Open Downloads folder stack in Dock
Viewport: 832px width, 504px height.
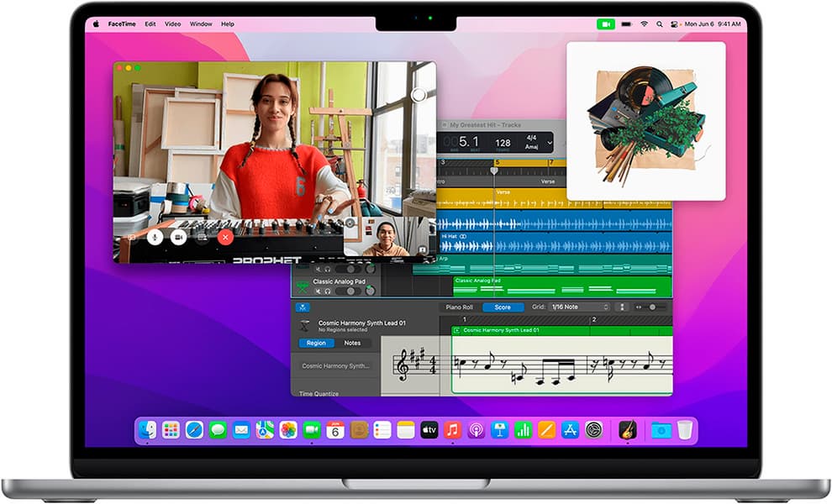click(661, 430)
